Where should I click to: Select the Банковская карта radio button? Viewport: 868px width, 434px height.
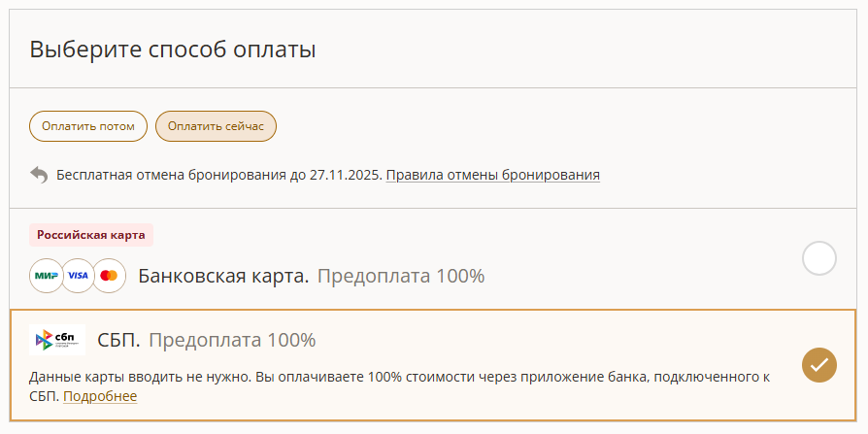point(819,258)
